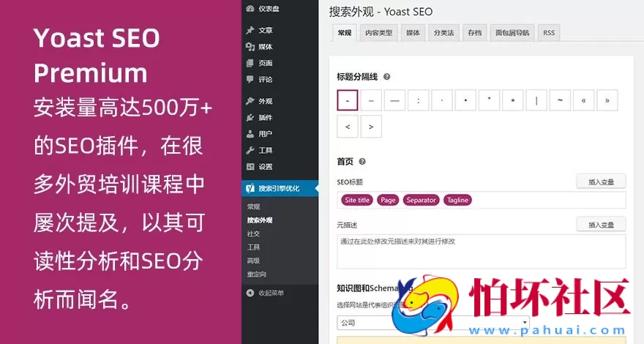Select the hyphen "-" title separator

point(348,100)
